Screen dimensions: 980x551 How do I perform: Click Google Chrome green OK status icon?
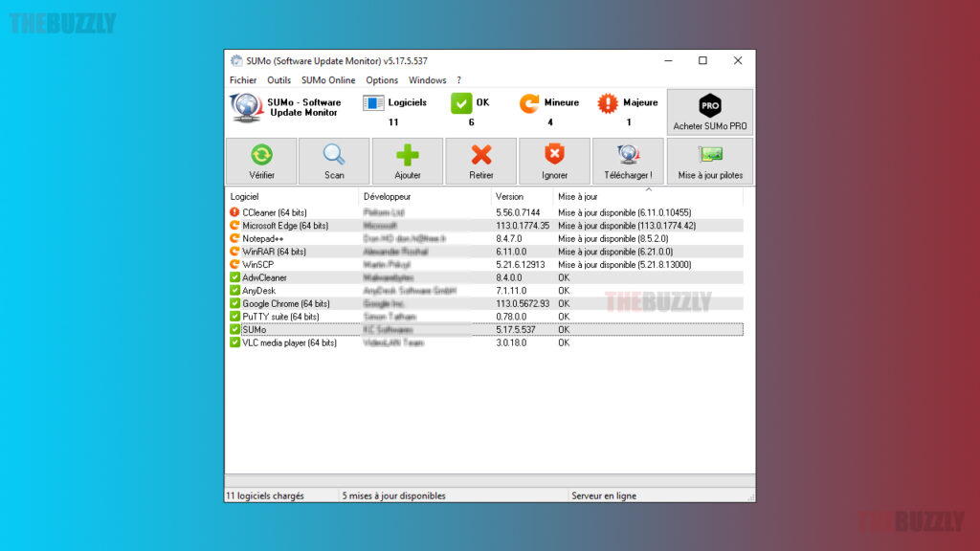[x=234, y=303]
